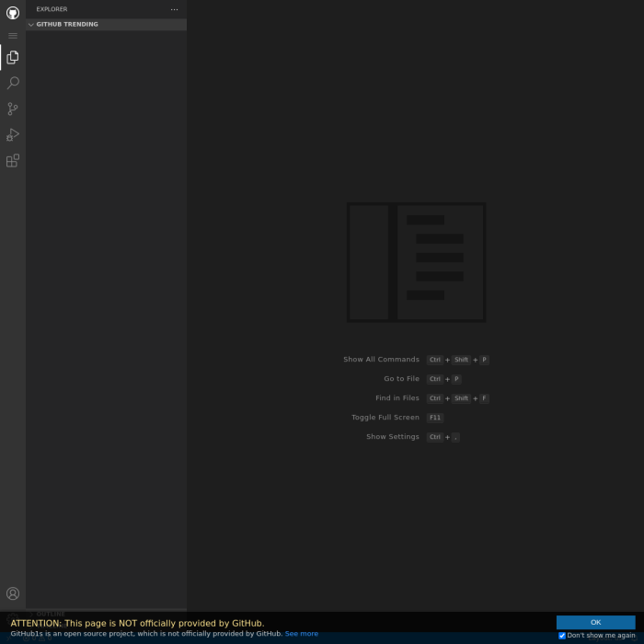Open the hamburger application menu

coord(13,36)
